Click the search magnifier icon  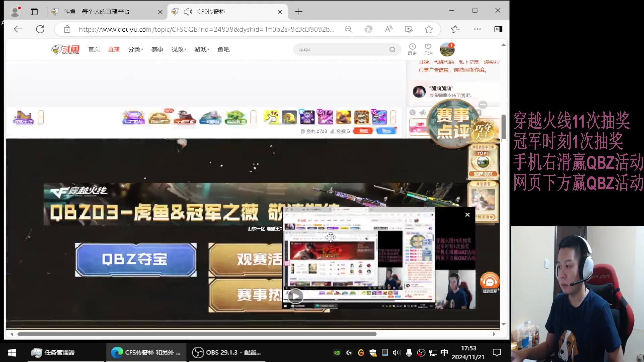[x=392, y=49]
